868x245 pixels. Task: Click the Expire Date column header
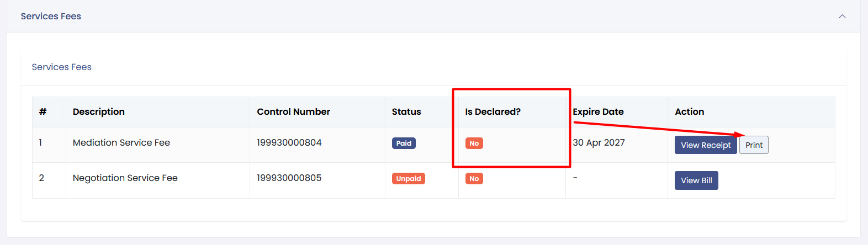point(598,111)
